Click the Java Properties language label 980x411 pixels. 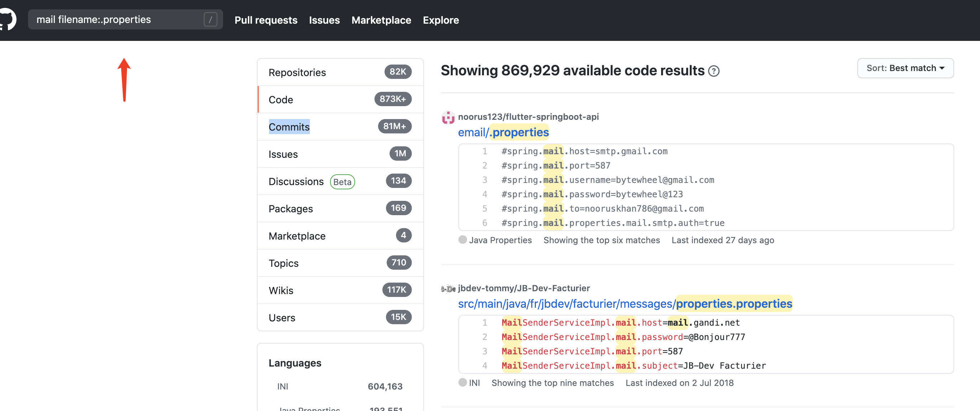500,240
